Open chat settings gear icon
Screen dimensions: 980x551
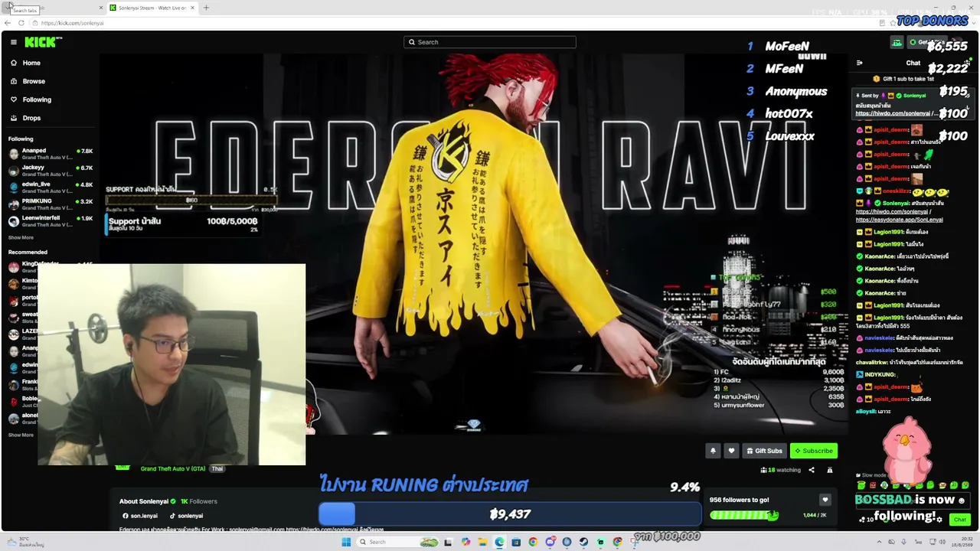click(939, 520)
